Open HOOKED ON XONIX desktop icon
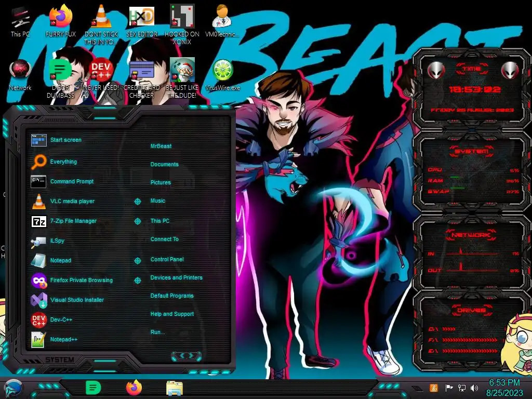This screenshot has height=399, width=532. pos(182,24)
